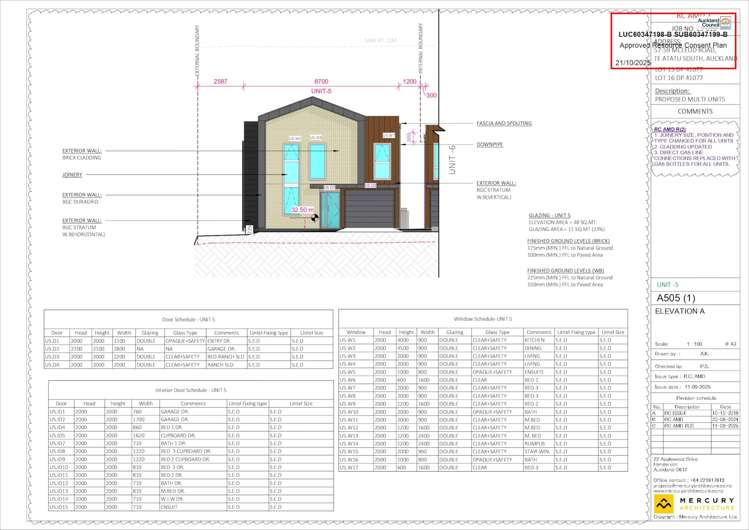This screenshot has height=530, width=749.
Task: Click the stamp date "21/10/2025"
Action: coord(632,63)
